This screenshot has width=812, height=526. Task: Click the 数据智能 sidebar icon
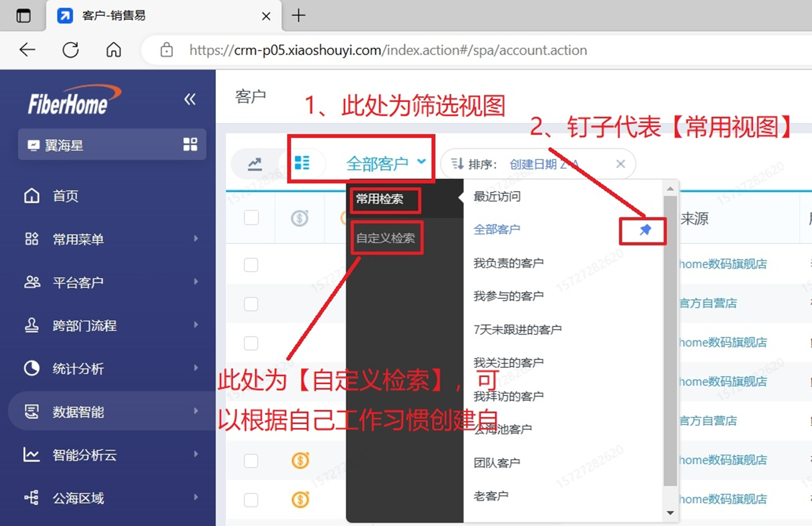coord(32,411)
